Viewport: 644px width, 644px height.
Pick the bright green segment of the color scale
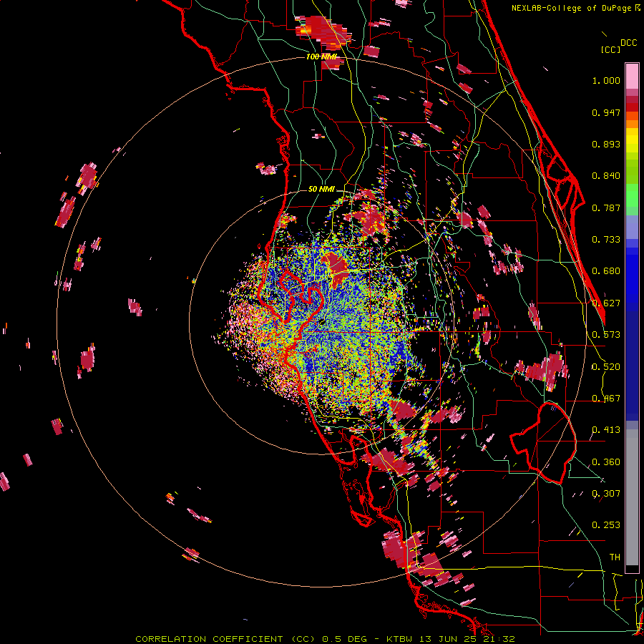632,195
